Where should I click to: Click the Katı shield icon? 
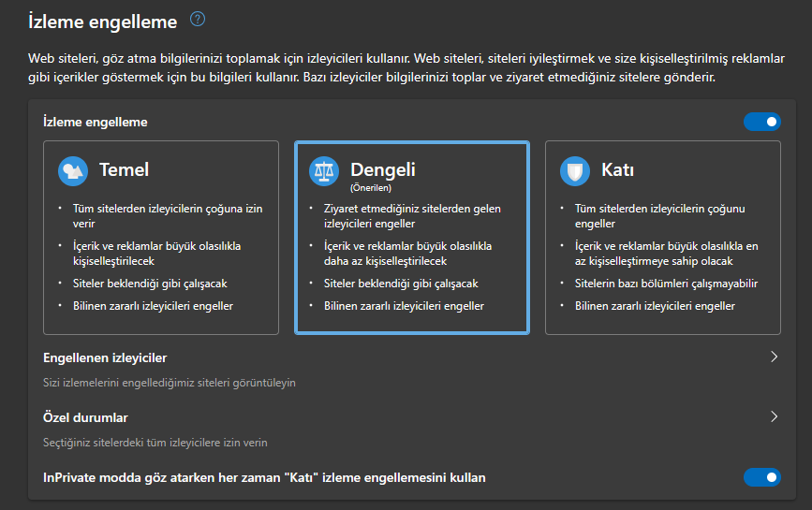574,170
